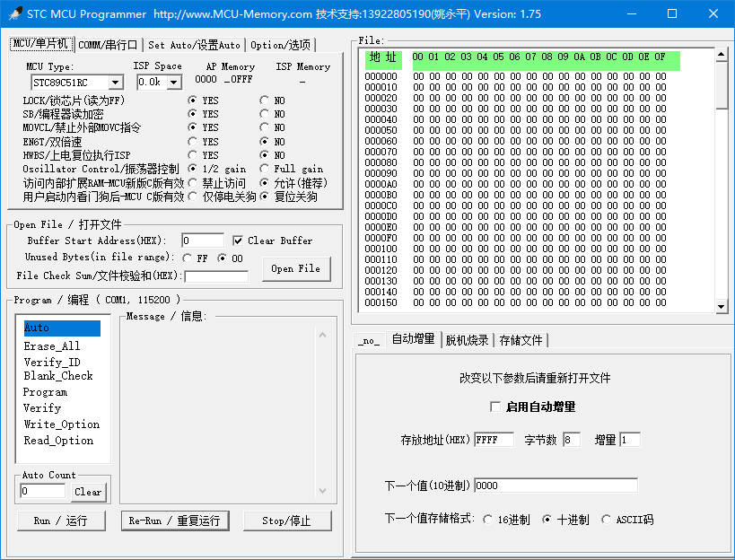Toggle the Clear Buffer checkbox
Image resolution: width=735 pixels, height=560 pixels.
pos(238,241)
